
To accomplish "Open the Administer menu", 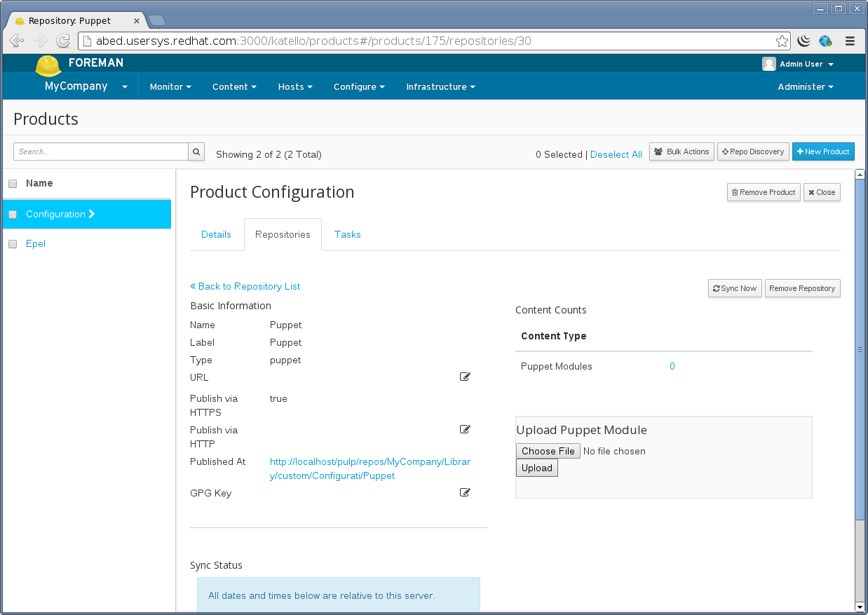I will pyautogui.click(x=806, y=87).
